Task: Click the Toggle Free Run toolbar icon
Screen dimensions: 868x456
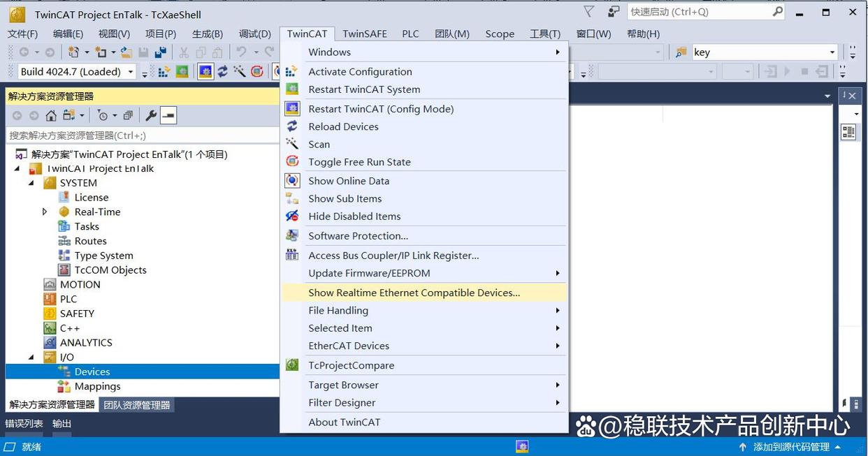Action: tap(257, 71)
